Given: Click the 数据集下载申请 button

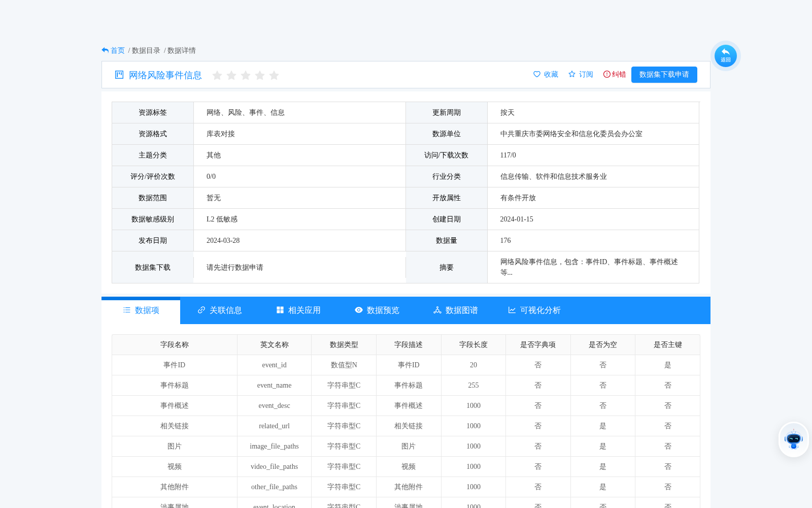Looking at the screenshot, I should (x=664, y=75).
